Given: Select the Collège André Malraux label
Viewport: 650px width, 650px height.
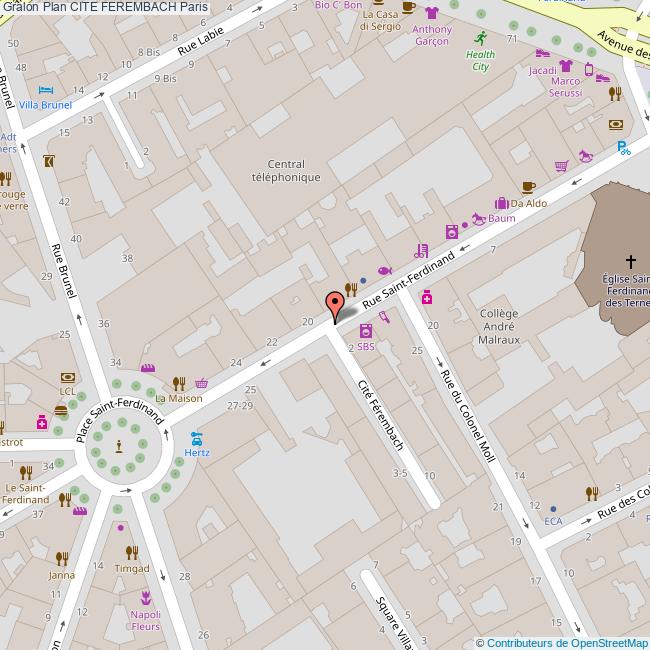Looking at the screenshot, I should 499,326.
